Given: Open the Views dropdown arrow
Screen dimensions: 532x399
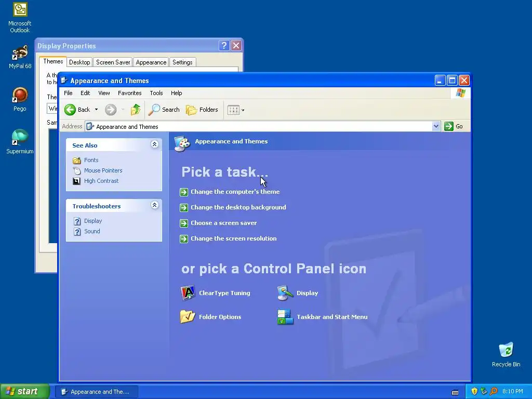Looking at the screenshot, I should [x=243, y=110].
